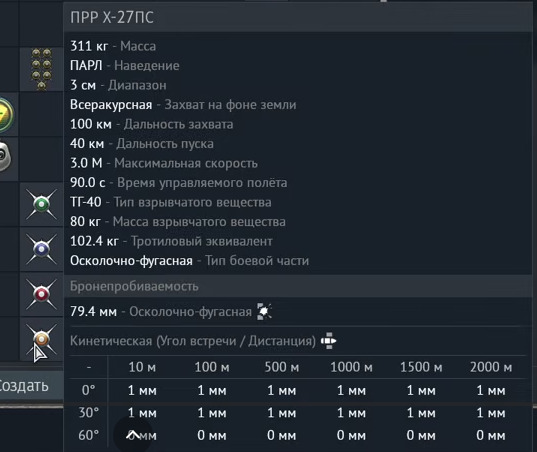The width and height of the screenshot is (537, 452).
Task: Click '90.0 с - Время управляемого полёта'
Action: [178, 183]
